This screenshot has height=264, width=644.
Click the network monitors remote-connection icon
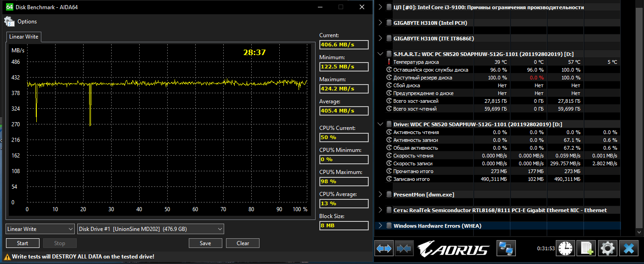pyautogui.click(x=506, y=248)
